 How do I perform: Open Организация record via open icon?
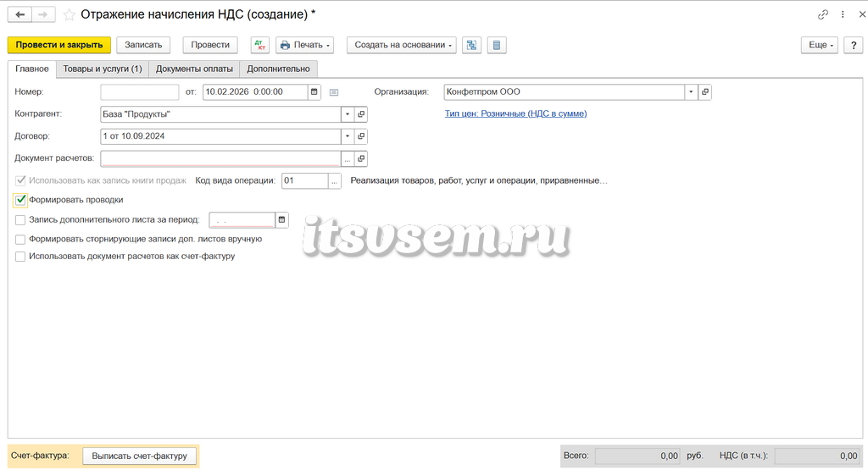point(704,91)
